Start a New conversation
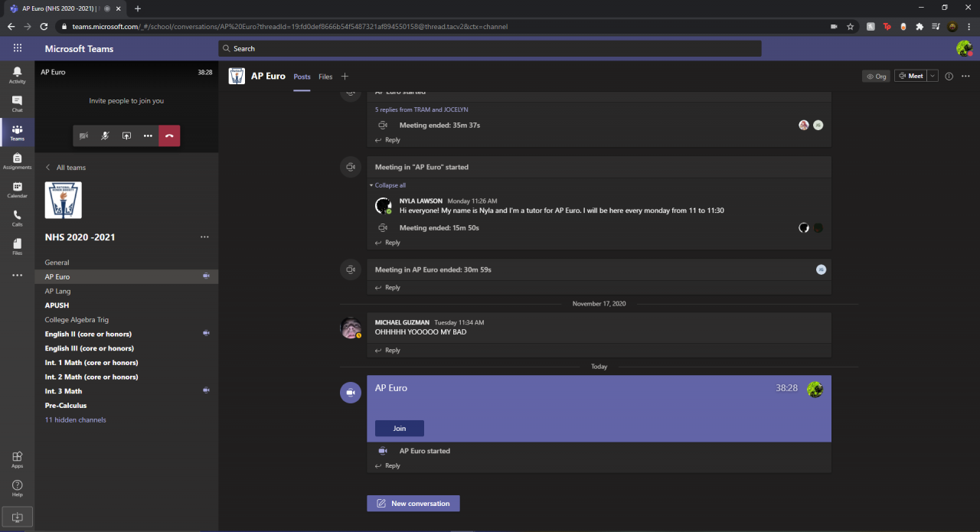 tap(413, 504)
